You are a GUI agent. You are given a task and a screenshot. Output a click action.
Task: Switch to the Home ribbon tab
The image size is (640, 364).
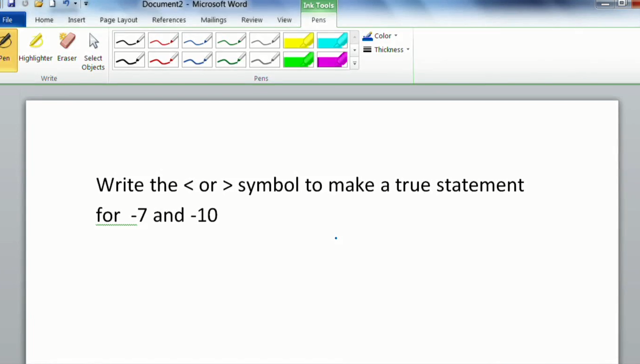click(44, 20)
